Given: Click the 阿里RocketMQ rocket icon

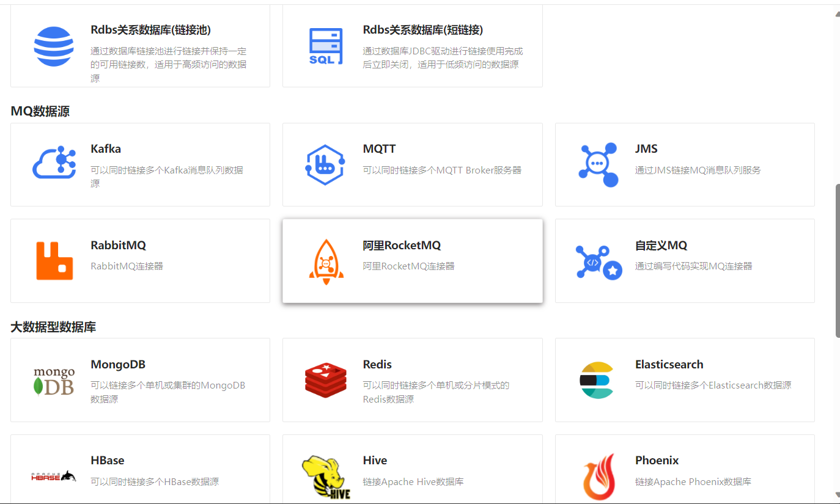Looking at the screenshot, I should [326, 262].
